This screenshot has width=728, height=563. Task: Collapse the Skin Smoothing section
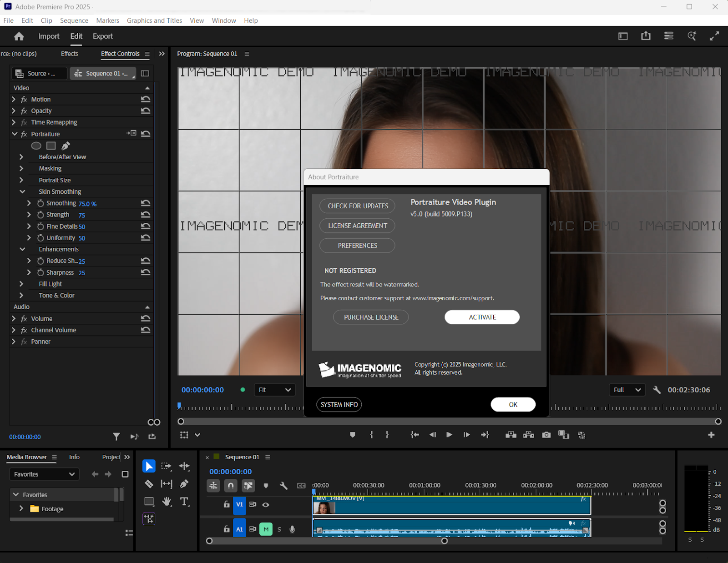pos(22,191)
